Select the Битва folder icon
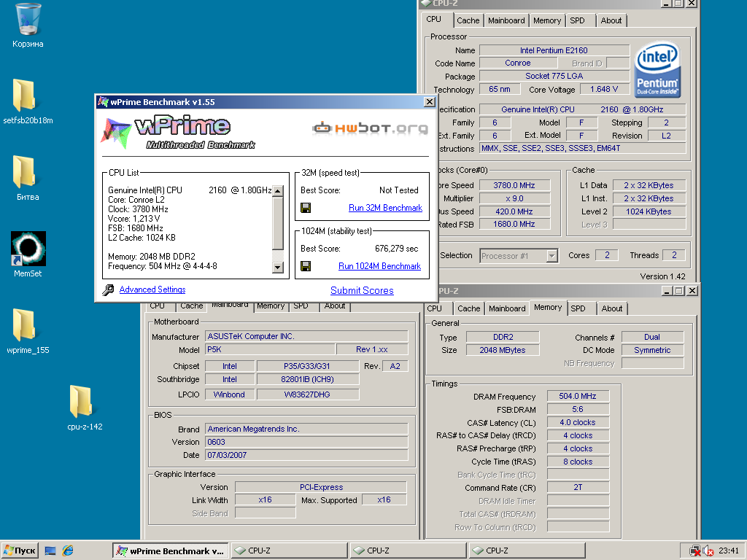This screenshot has height=560, width=747. (24, 171)
